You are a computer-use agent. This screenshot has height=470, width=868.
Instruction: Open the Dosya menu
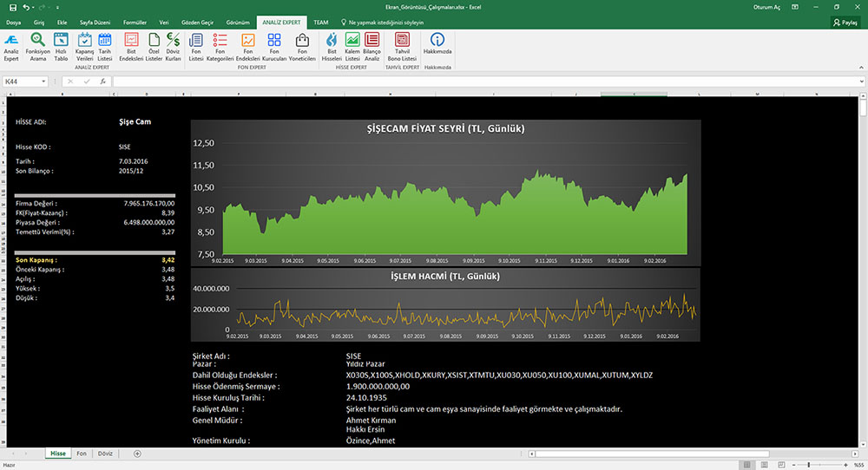coord(13,23)
